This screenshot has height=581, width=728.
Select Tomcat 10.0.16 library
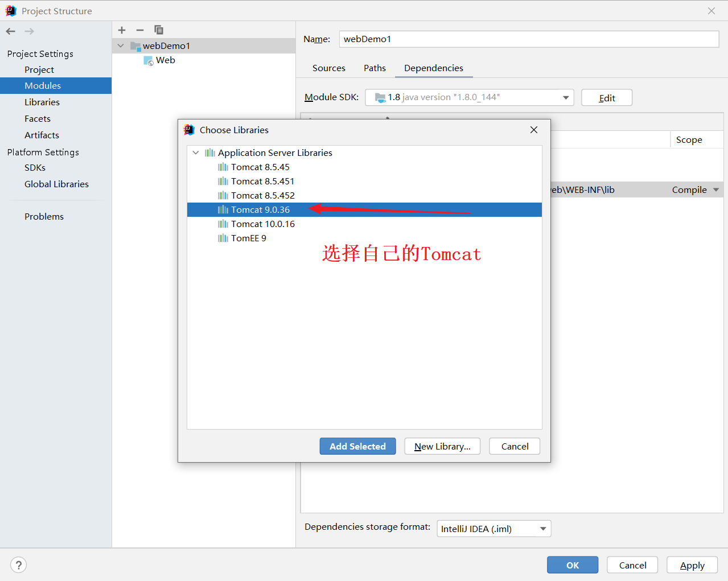pyautogui.click(x=364, y=224)
